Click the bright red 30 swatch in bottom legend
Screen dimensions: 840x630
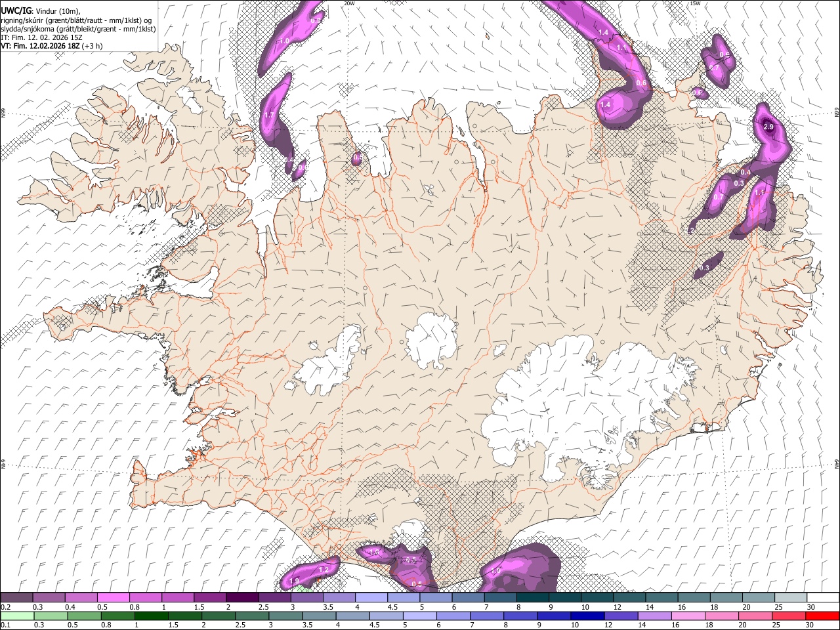(822, 616)
